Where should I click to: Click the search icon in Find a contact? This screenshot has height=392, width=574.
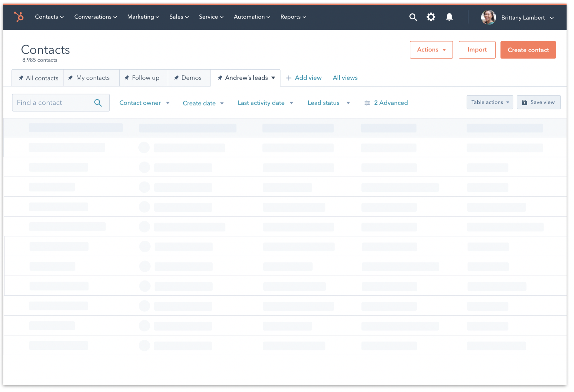coord(98,103)
